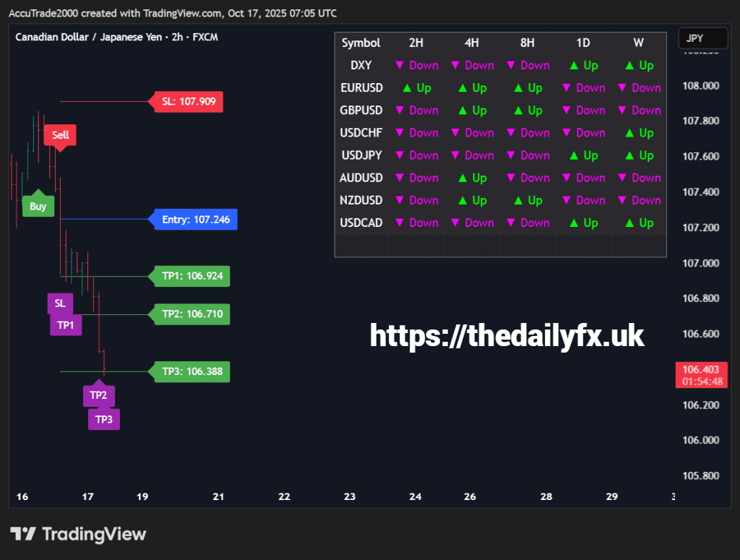Select the green TP1: 106.924 label
This screenshot has height=560, width=740.
coord(192,275)
